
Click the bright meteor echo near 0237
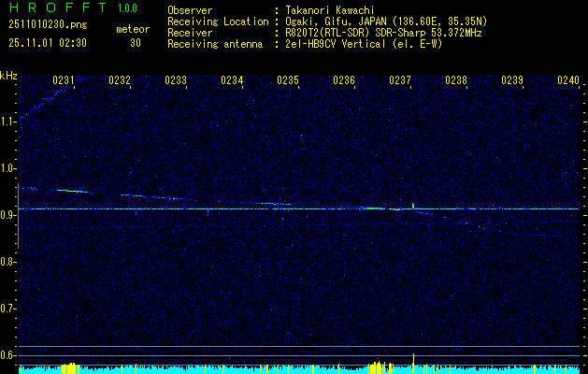pyautogui.click(x=413, y=204)
